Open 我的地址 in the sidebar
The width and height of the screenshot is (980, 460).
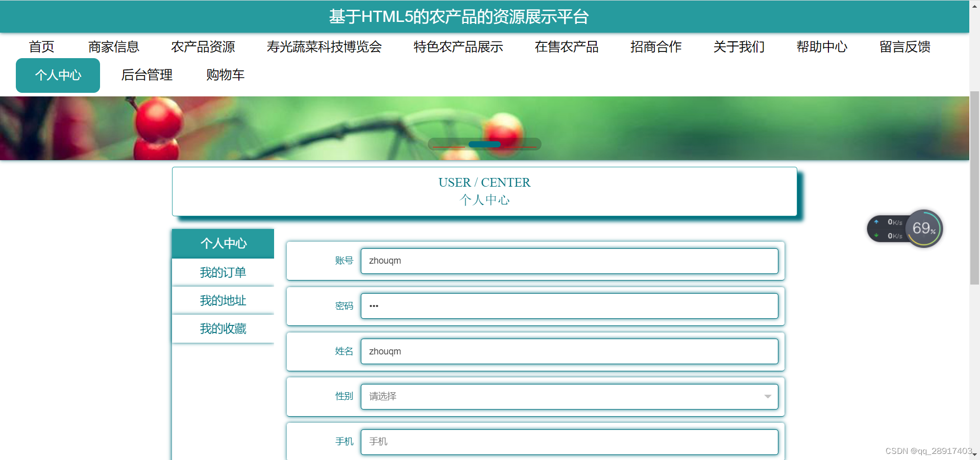223,300
